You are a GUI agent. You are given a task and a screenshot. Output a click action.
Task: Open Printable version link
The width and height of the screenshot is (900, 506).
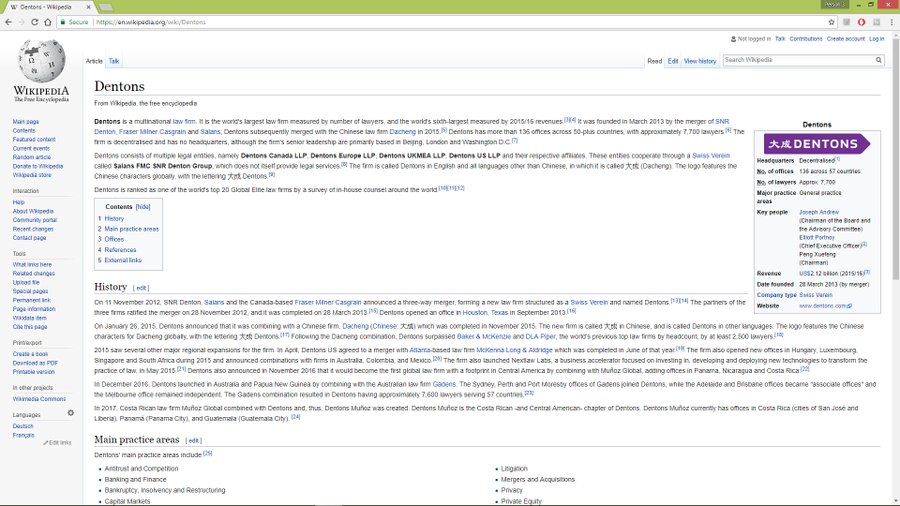point(33,372)
